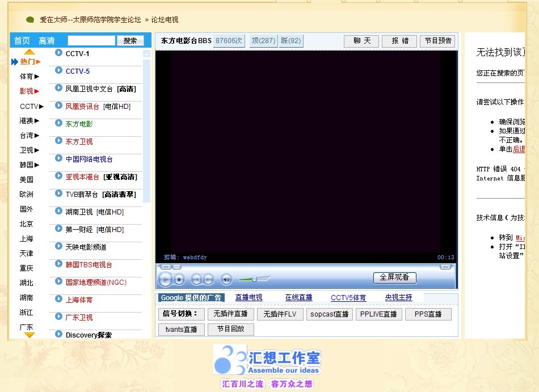This screenshot has width=539, height=392.
Task: Click the player seek bar handle
Action: coord(176,267)
